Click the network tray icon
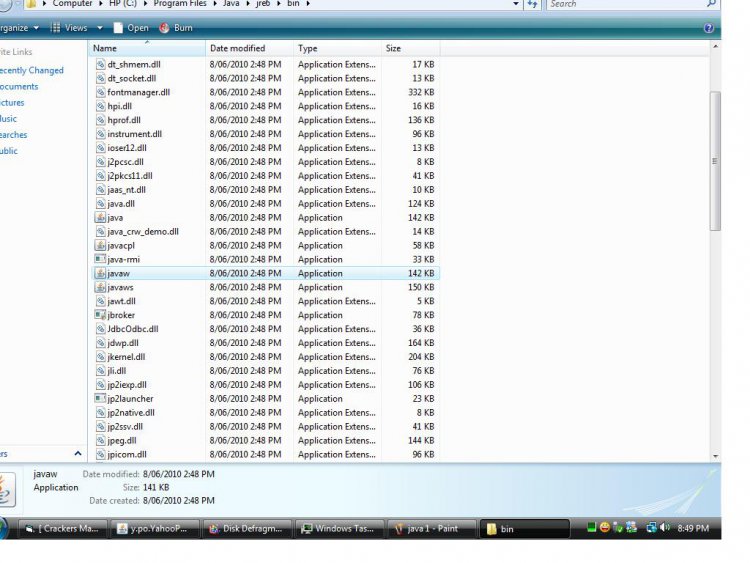The height and width of the screenshot is (563, 750). 651,528
